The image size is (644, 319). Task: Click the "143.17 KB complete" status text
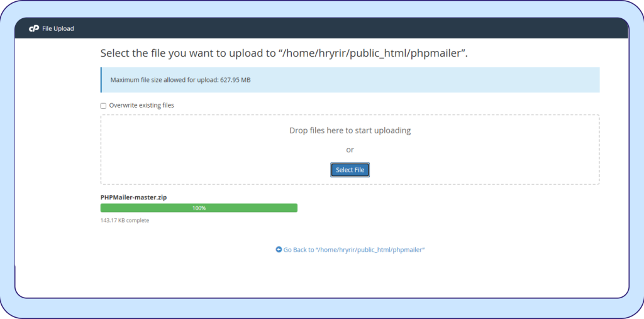[x=125, y=220]
